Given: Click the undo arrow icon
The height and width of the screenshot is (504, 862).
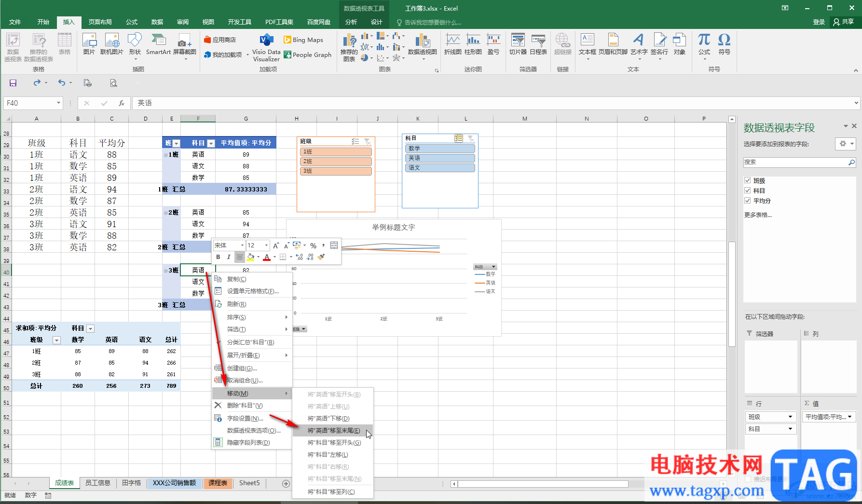Looking at the screenshot, I should 62,83.
